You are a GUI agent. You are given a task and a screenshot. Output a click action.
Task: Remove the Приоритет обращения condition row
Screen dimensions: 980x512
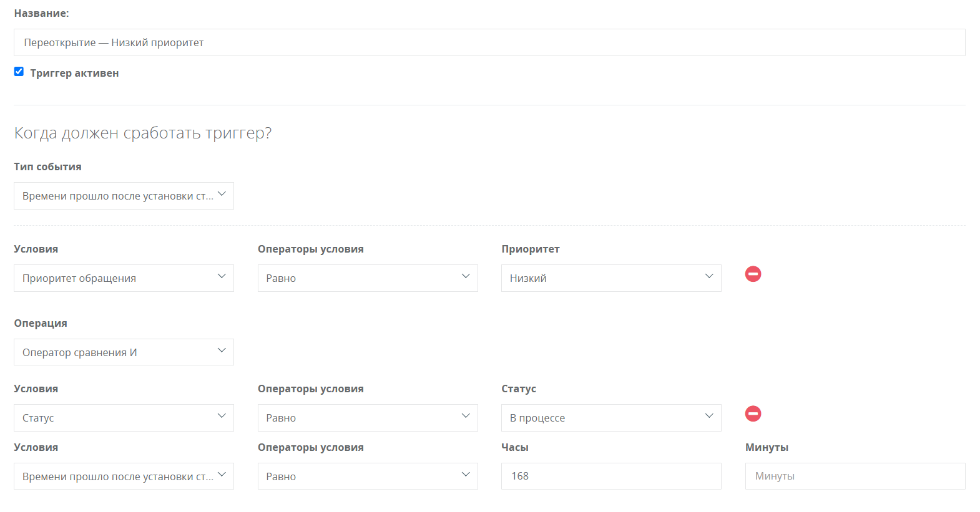(753, 274)
